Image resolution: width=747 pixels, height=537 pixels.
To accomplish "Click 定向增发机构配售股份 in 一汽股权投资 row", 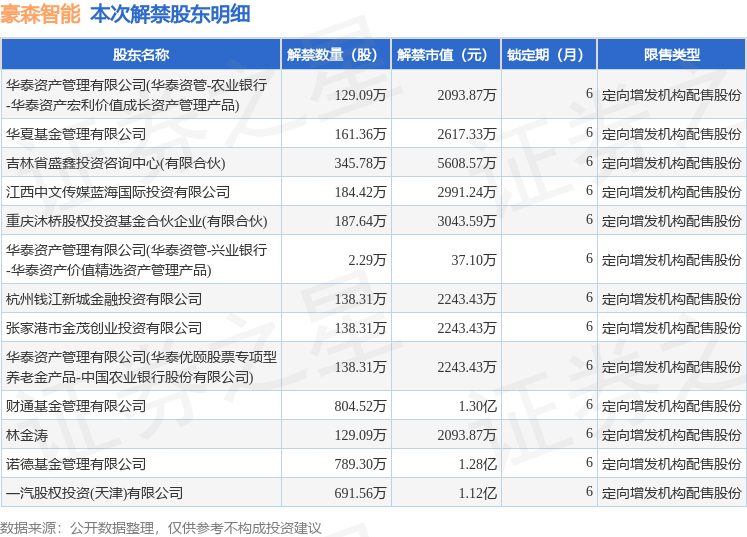I will [671, 493].
